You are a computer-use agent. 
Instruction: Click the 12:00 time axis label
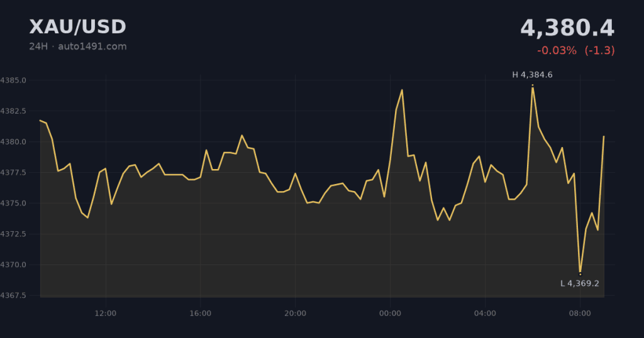[106, 313]
